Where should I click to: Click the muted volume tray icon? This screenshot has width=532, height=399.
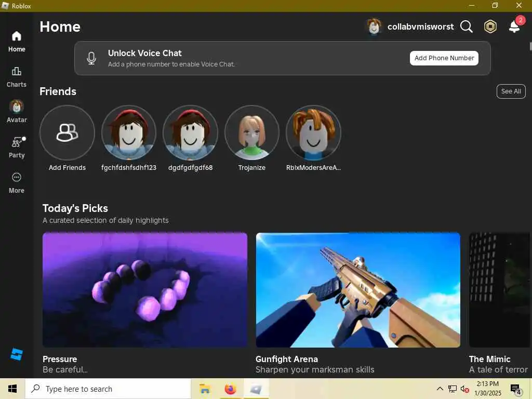(x=465, y=389)
